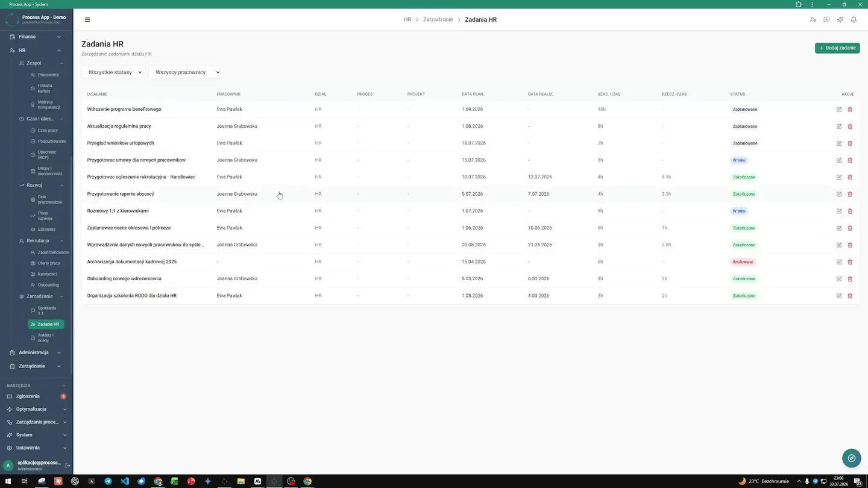
Task: Click the W toku badge for Rozmowy 1:1
Action: pyautogui.click(x=739, y=211)
